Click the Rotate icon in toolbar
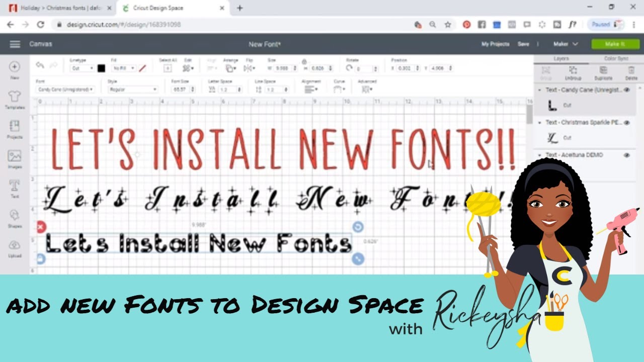The image size is (644, 362). tap(349, 67)
